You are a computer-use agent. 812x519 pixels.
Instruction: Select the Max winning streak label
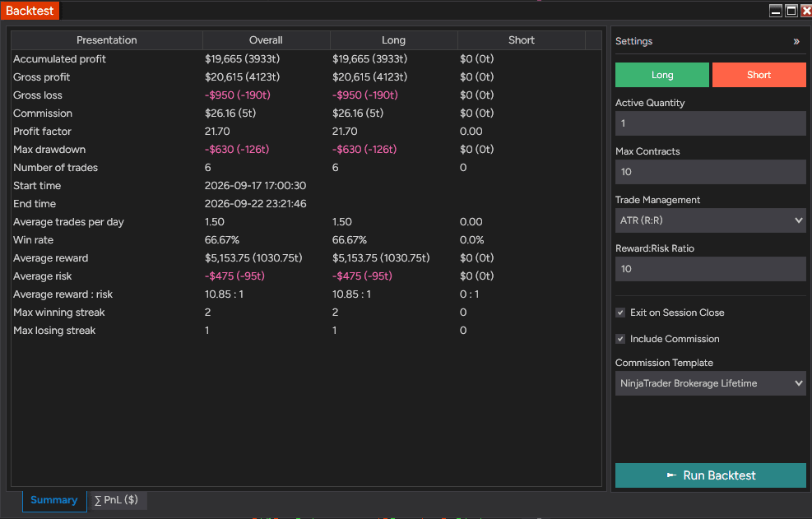point(59,313)
